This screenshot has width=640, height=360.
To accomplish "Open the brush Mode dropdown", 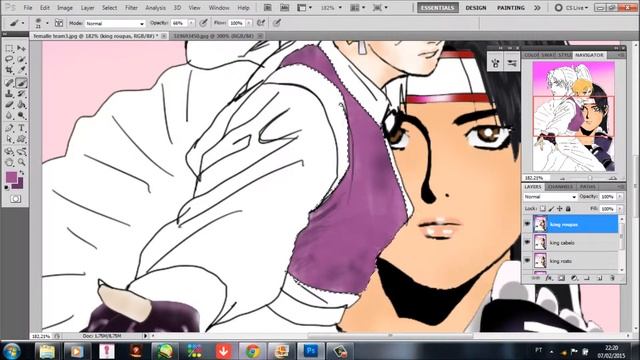I will (115, 24).
